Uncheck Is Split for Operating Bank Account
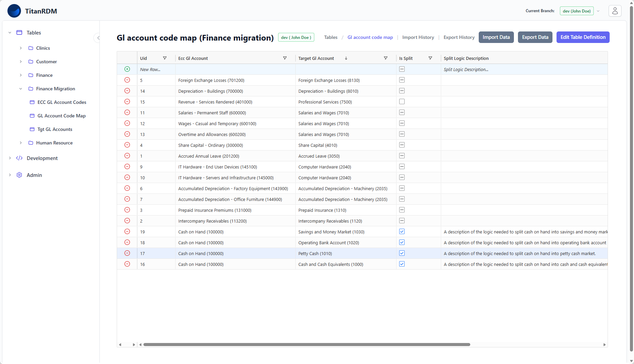 pyautogui.click(x=402, y=242)
